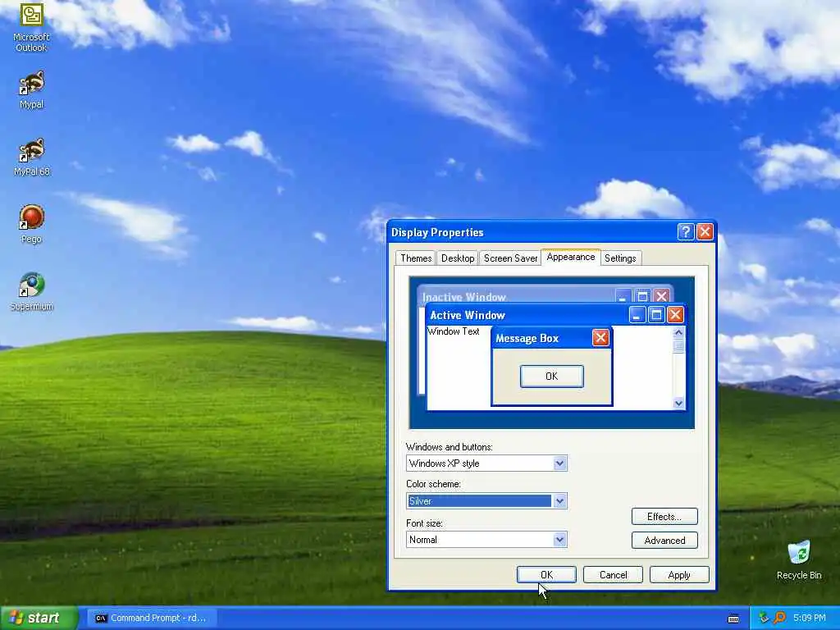Screen dimensions: 840x630
Task: Click the Cancel button
Action: 613,575
